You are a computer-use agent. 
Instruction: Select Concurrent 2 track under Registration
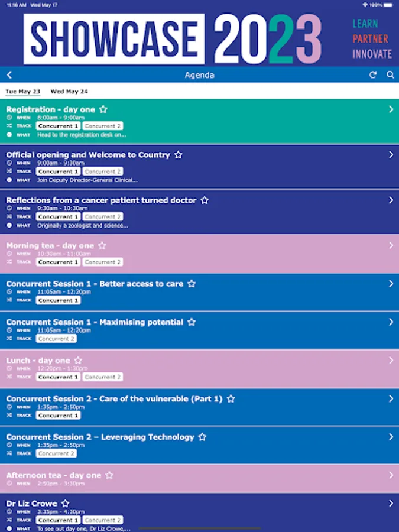click(102, 126)
